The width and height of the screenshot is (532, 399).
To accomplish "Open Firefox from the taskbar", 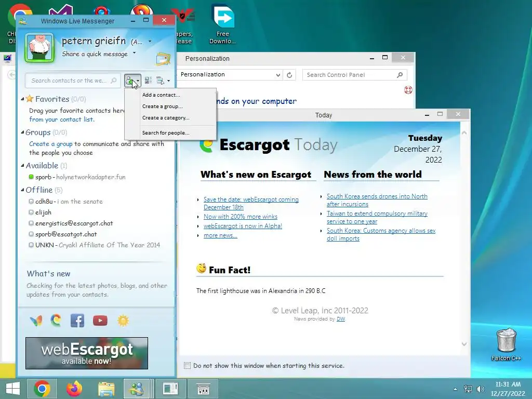I will click(x=74, y=389).
